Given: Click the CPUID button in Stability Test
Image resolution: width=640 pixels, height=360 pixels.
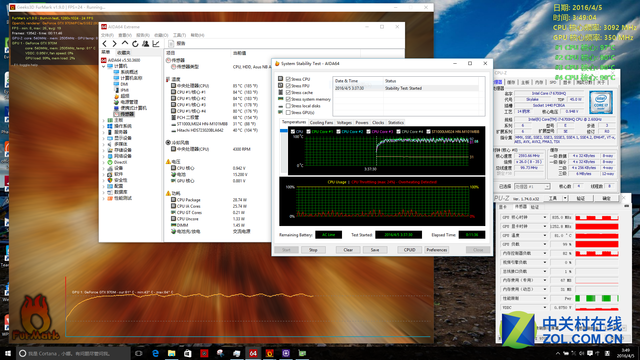Looking at the screenshot, I should tap(409, 250).
